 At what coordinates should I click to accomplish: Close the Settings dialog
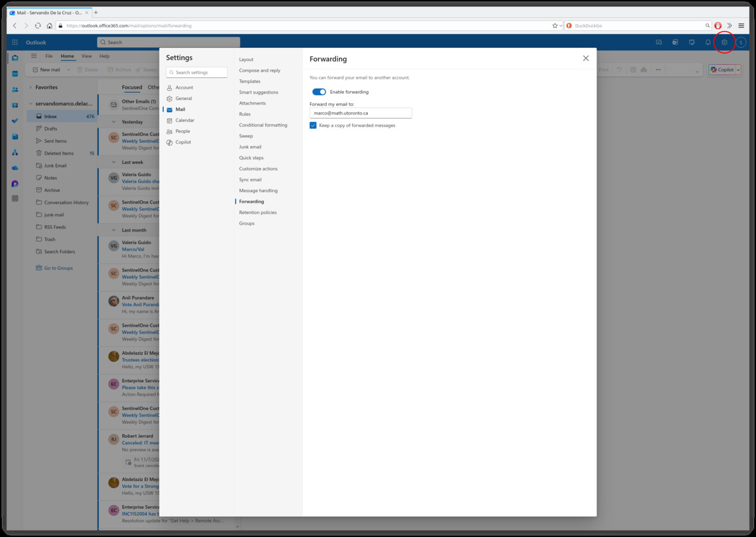[x=586, y=58]
